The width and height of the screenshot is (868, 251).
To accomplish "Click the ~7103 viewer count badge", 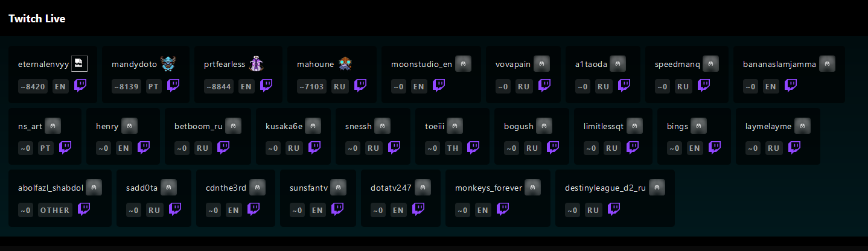I will point(312,87).
